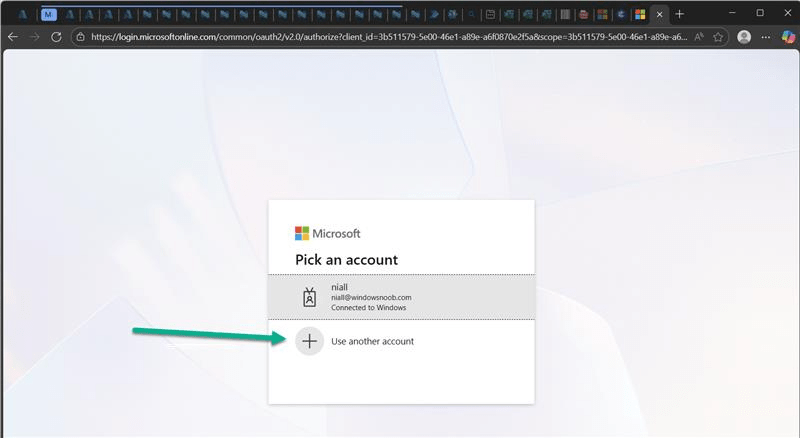Select the niall@windowsnoob.com account
Viewport: 800px width, 438px height.
[400, 297]
